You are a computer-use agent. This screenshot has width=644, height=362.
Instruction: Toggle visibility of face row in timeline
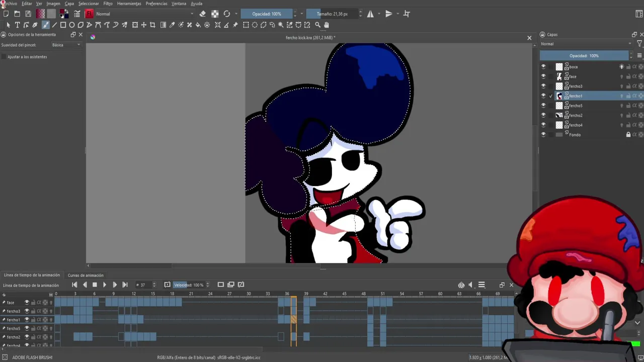[27, 302]
